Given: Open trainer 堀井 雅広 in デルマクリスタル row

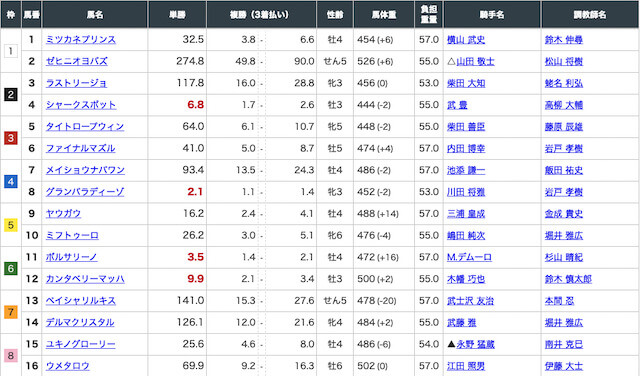Looking at the screenshot, I should [564, 323].
